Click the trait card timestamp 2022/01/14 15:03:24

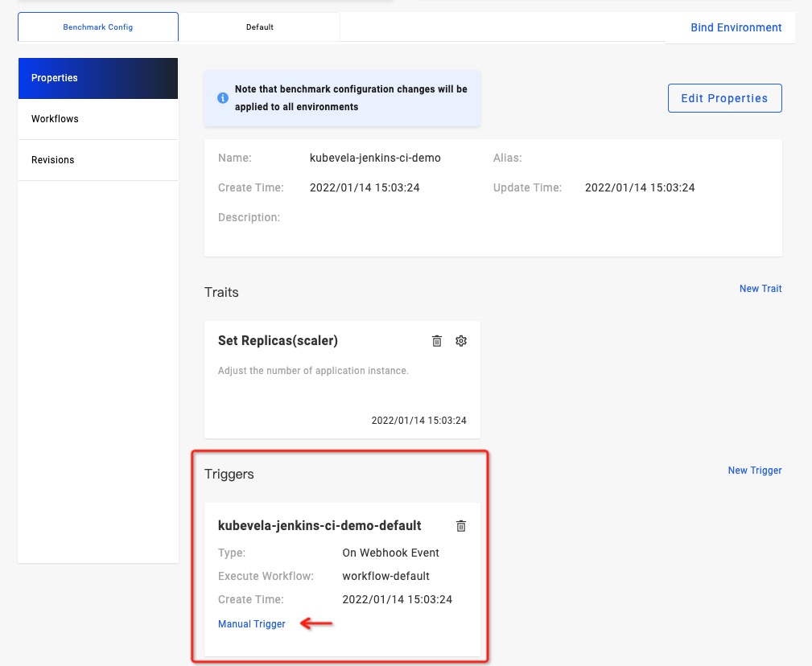419,421
